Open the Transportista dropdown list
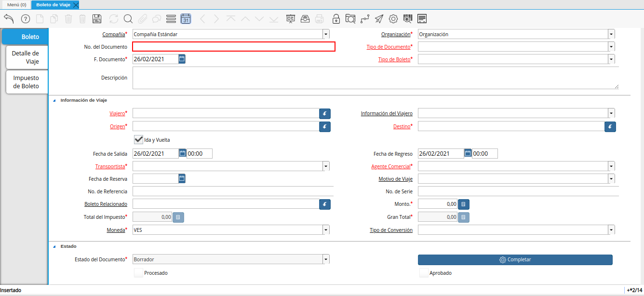This screenshot has height=296, width=644. click(326, 166)
